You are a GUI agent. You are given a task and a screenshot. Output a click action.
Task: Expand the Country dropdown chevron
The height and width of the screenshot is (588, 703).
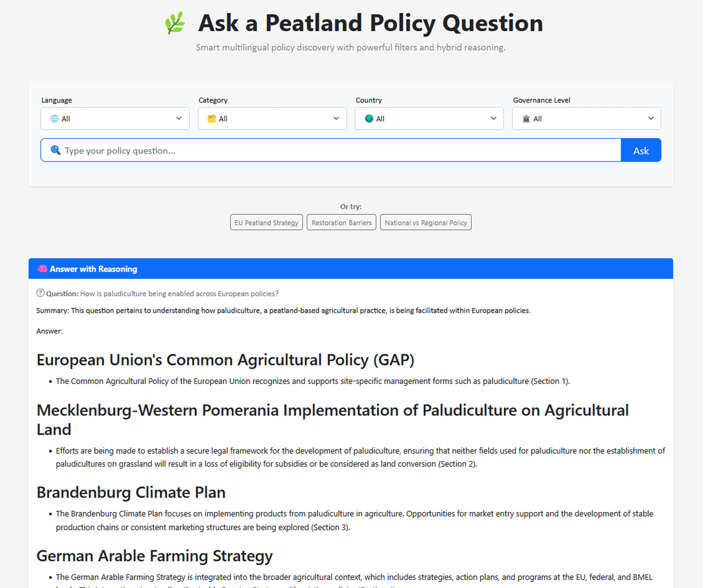click(x=494, y=119)
